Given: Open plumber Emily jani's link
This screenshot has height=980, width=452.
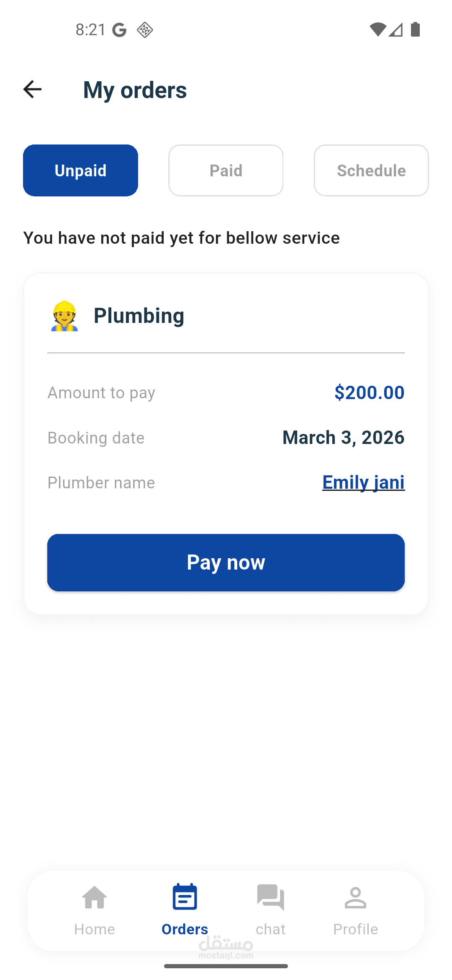Looking at the screenshot, I should [x=363, y=482].
